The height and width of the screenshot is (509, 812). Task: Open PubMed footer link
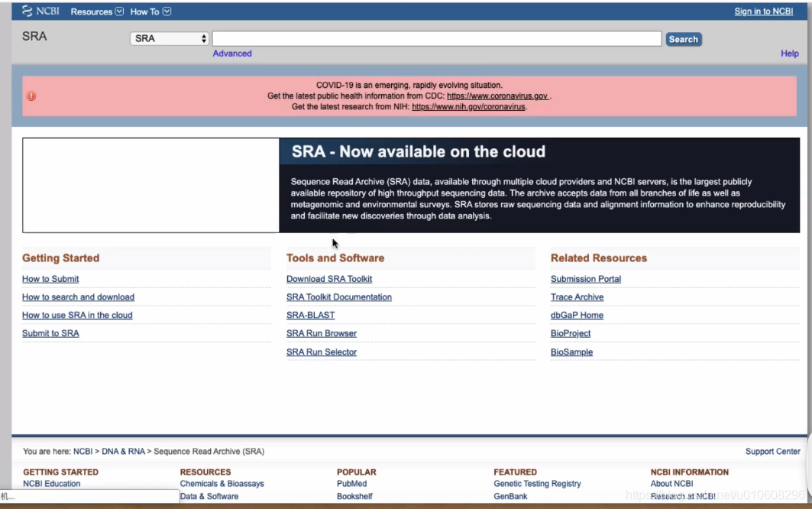click(351, 484)
